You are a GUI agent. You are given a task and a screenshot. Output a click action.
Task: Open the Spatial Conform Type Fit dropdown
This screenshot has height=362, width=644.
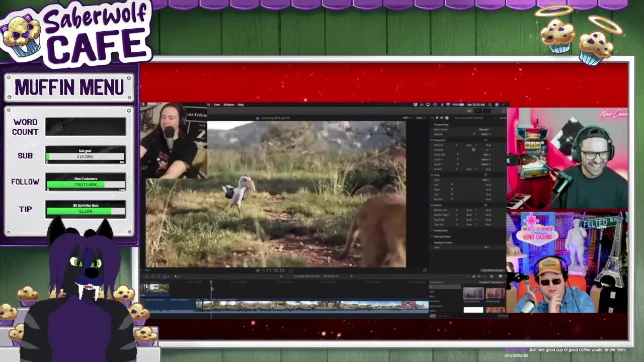pyautogui.click(x=487, y=247)
